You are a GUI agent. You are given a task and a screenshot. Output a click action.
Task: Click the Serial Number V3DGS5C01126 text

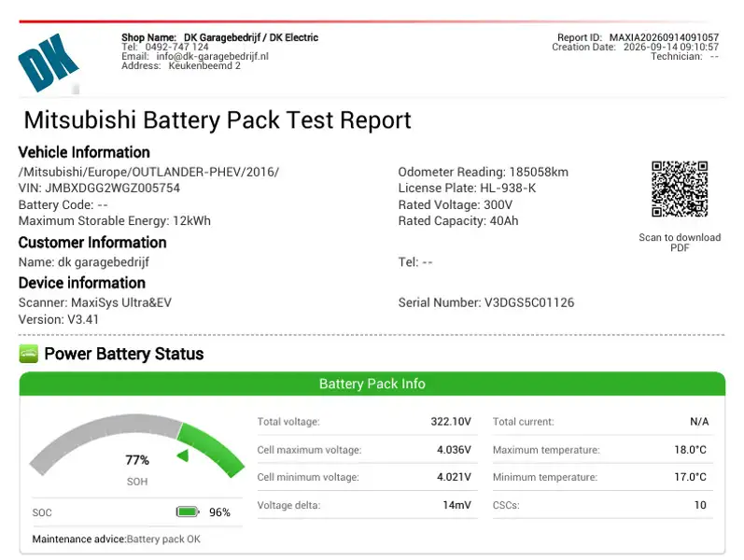(485, 302)
